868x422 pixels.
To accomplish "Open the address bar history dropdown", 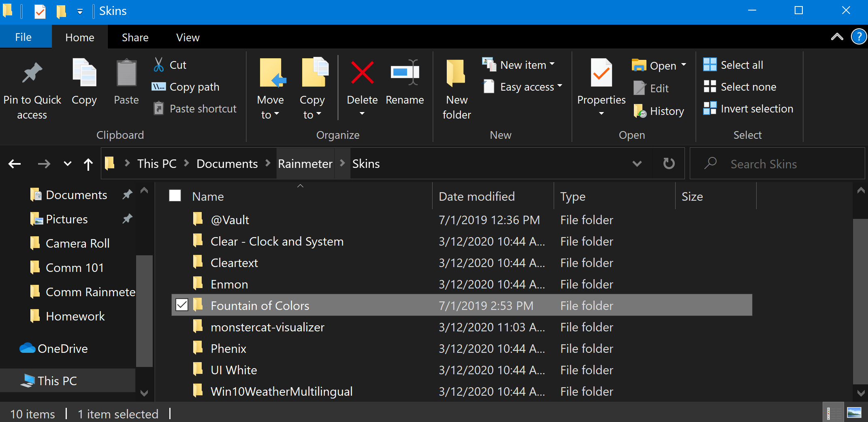I will (x=637, y=163).
